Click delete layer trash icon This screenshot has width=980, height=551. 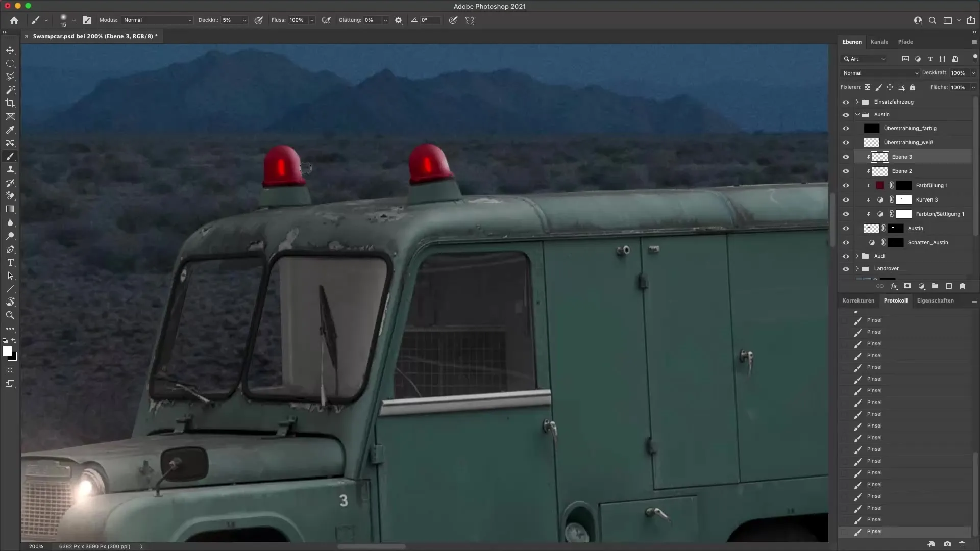[962, 286]
